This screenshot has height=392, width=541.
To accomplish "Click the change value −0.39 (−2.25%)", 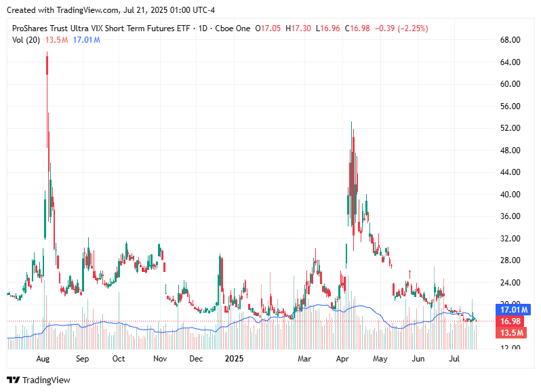I will click(x=401, y=28).
